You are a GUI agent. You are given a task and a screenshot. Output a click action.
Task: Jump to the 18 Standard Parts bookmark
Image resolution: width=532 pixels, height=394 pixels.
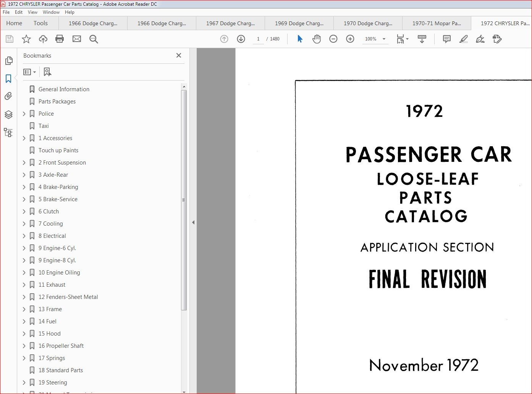[61, 370]
